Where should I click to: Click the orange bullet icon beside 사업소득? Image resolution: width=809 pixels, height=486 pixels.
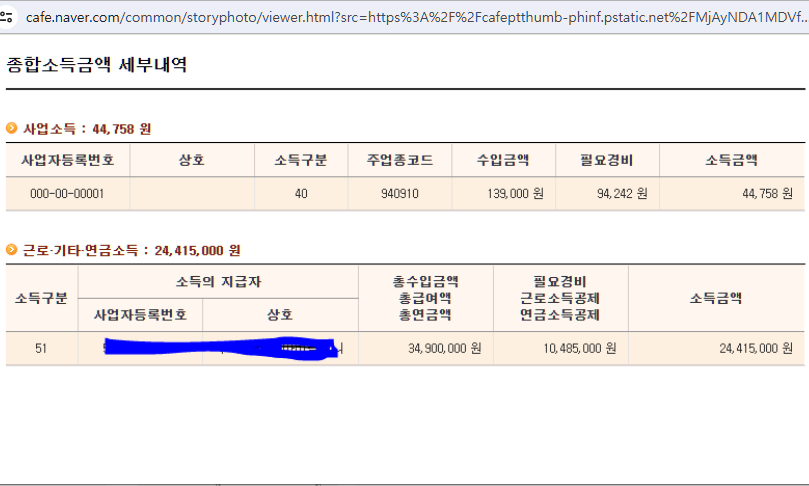coord(12,128)
